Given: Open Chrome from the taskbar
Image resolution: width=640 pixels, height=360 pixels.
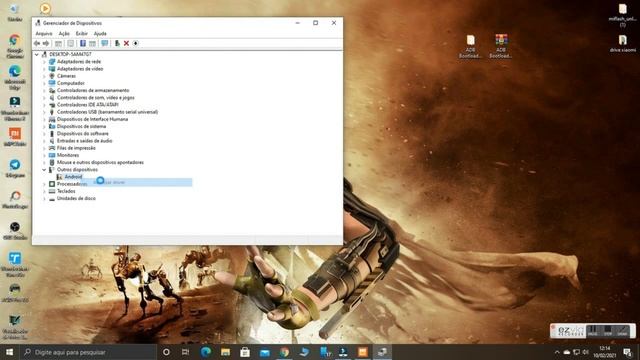Looking at the screenshot, I should 284,352.
